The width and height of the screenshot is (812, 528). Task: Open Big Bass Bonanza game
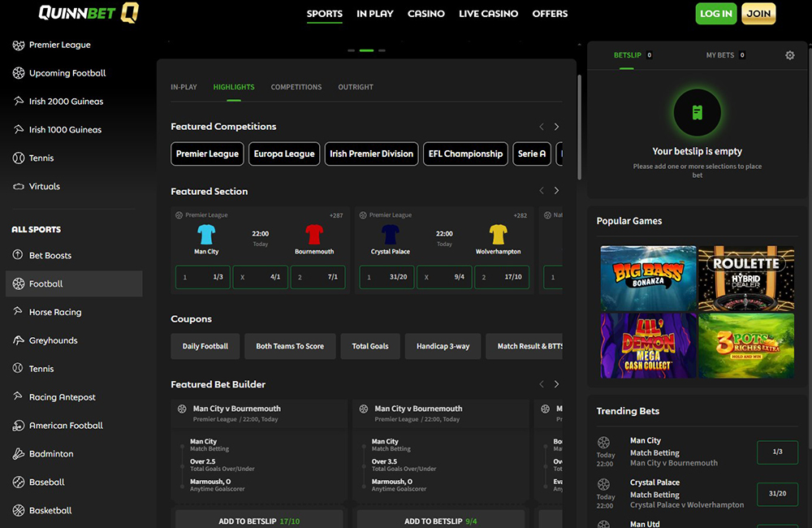tap(648, 279)
